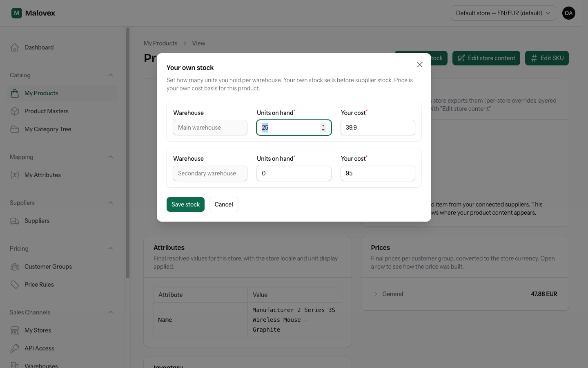Focus Main warehouse Units on hand field
This screenshot has height=368, width=588.
294,128
